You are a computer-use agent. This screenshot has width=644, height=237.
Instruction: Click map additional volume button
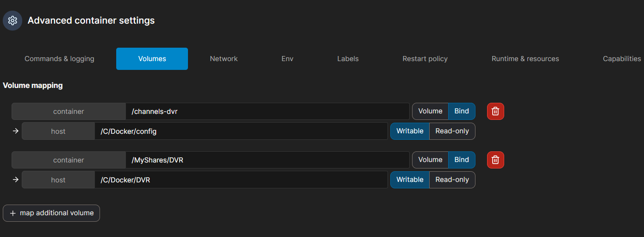(x=51, y=213)
